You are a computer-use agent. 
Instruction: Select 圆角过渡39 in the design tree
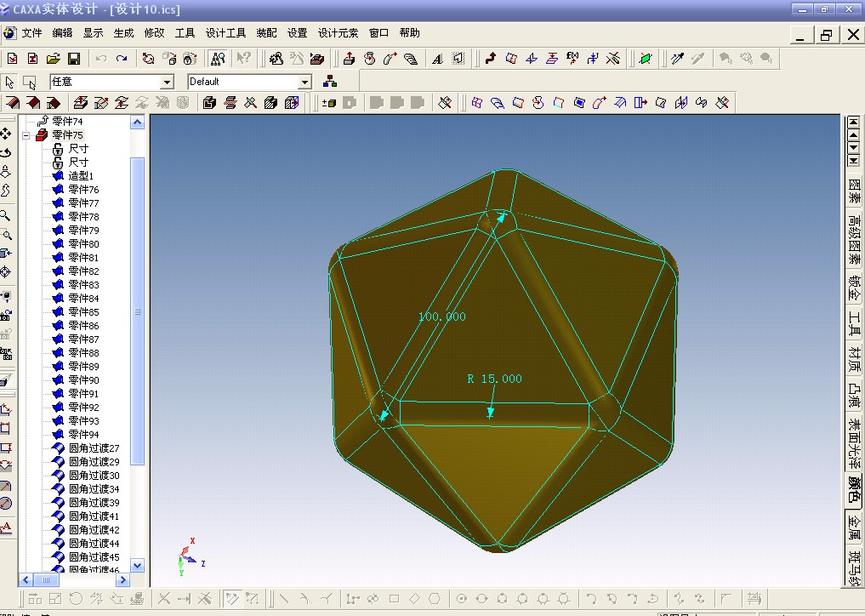point(94,502)
